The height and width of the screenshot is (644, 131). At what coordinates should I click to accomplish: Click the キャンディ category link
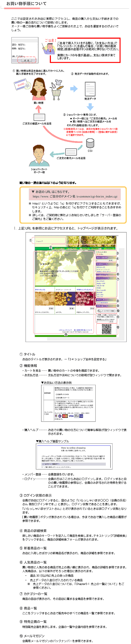(100, 281)
